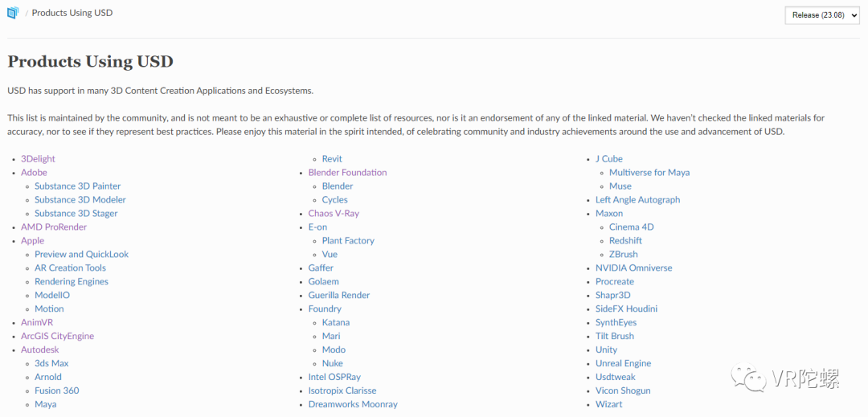Open ArcGIS CityEngine link

[58, 337]
